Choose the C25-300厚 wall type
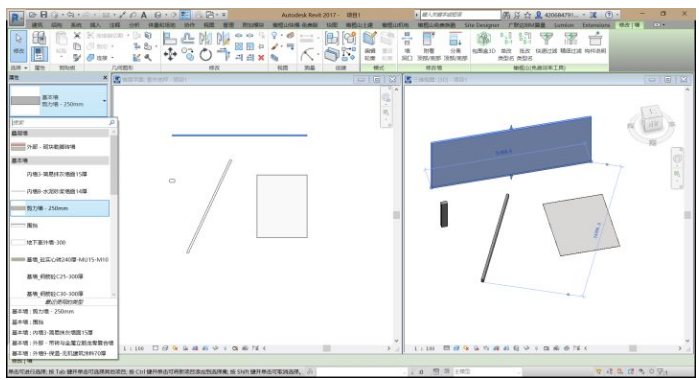This screenshot has width=699, height=380. click(59, 277)
